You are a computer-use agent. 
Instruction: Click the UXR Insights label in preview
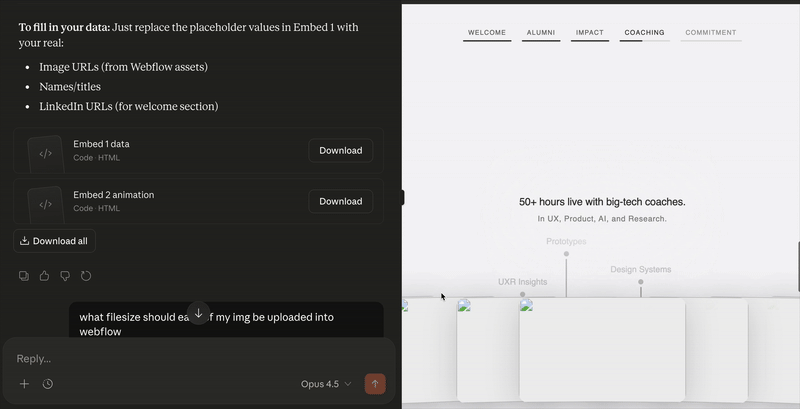[x=522, y=282]
